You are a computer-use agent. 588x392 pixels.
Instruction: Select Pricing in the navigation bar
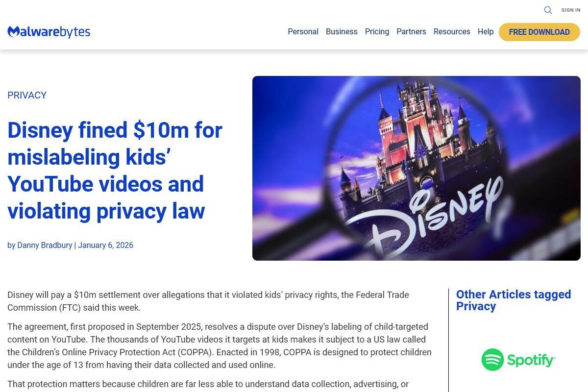[x=377, y=32]
